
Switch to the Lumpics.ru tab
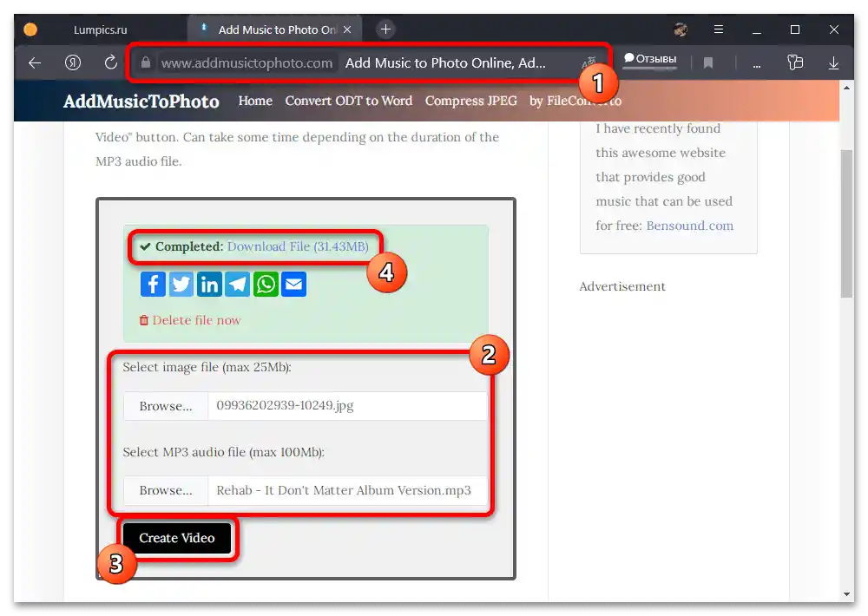(100, 29)
